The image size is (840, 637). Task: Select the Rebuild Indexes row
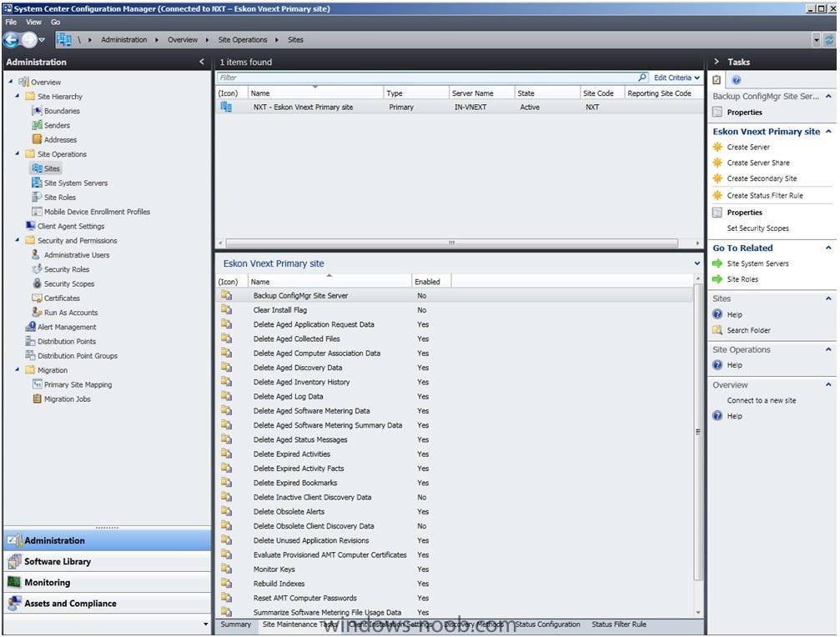(455, 584)
